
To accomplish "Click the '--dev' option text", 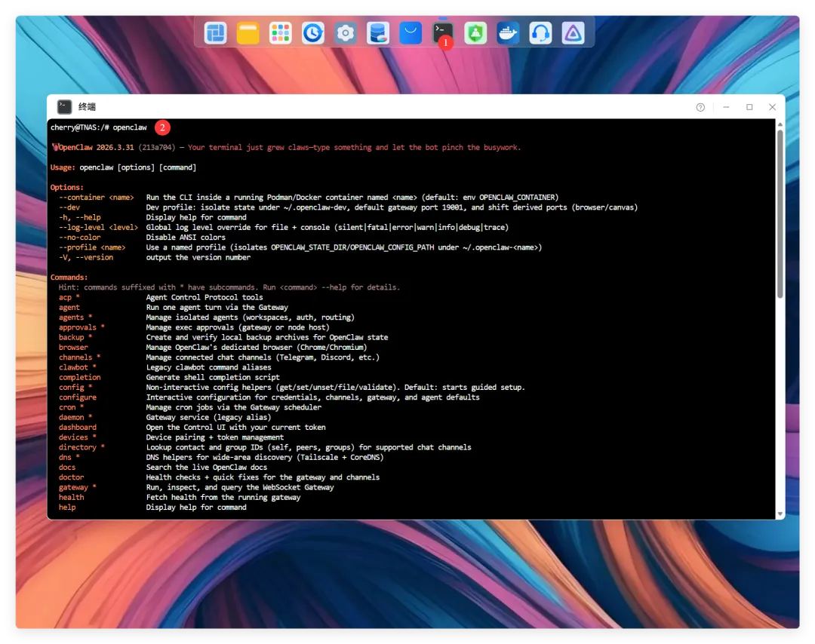I will pyautogui.click(x=69, y=207).
